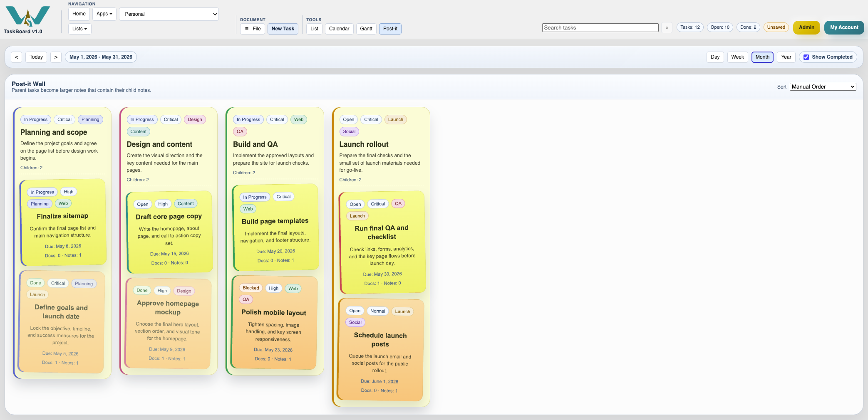
Task: Click the Unsaved status badge
Action: coord(776,27)
